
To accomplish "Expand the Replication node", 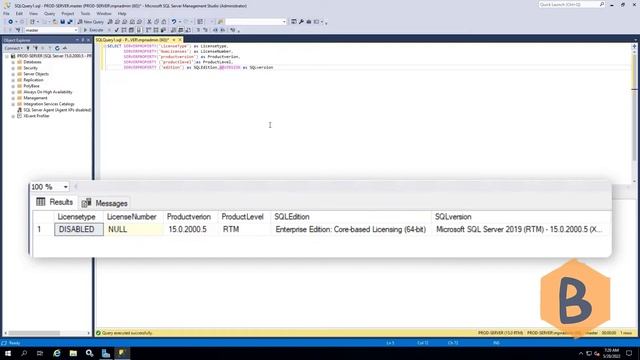I will click(x=13, y=80).
